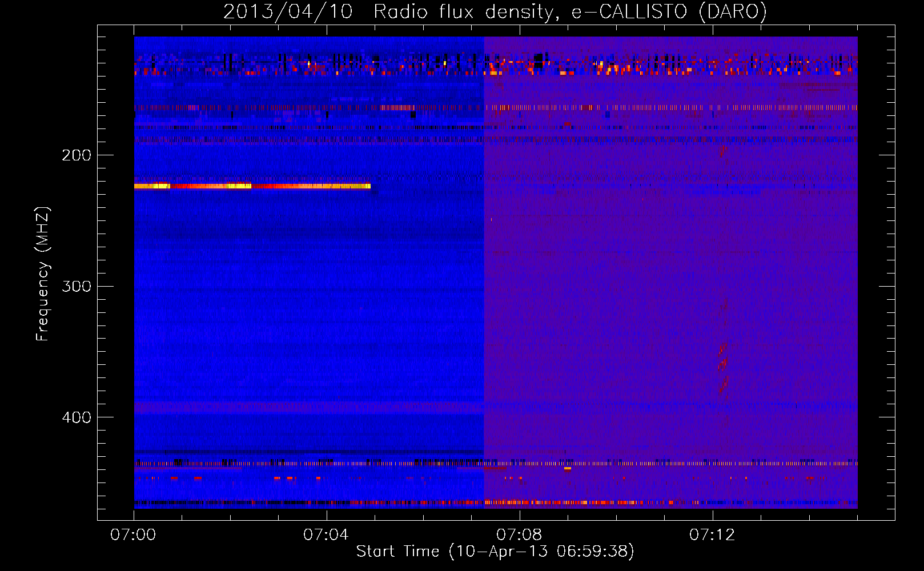Click the 400 frequency tick label
This screenshot has height=571, width=924.
pyautogui.click(x=77, y=417)
